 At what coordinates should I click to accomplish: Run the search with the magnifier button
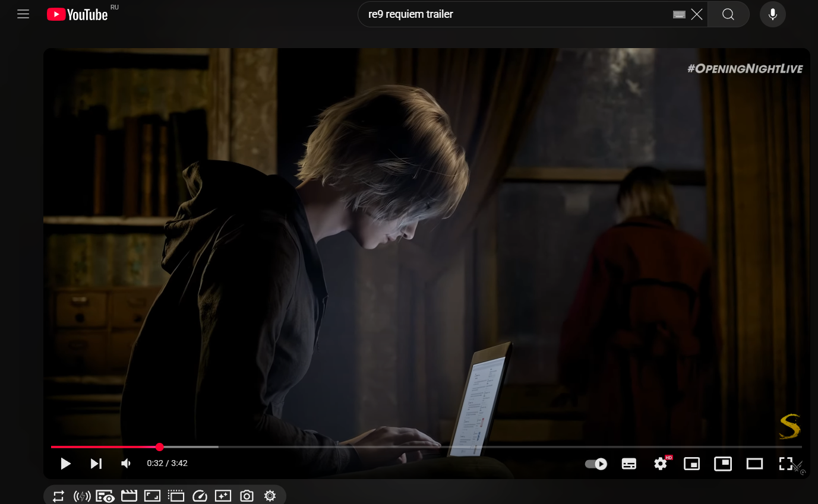click(728, 14)
